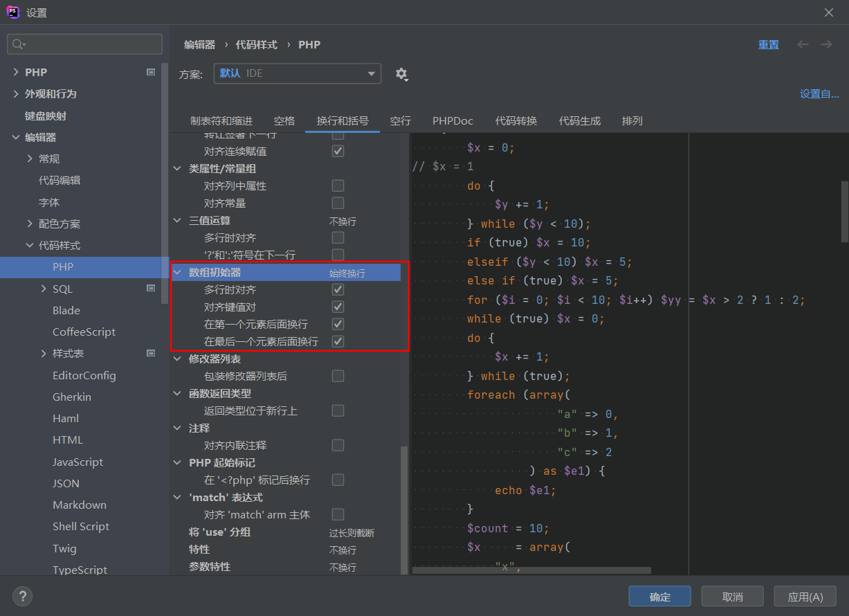Click the search magnifier icon

18,44
